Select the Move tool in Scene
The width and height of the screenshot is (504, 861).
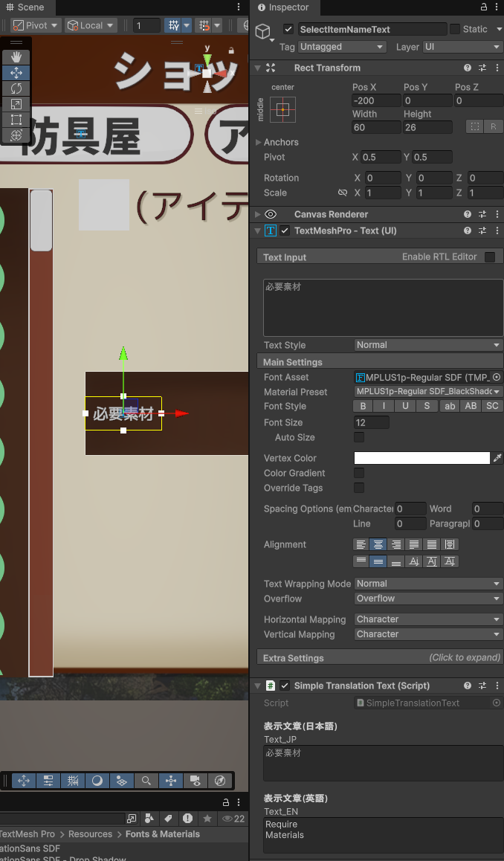16,73
